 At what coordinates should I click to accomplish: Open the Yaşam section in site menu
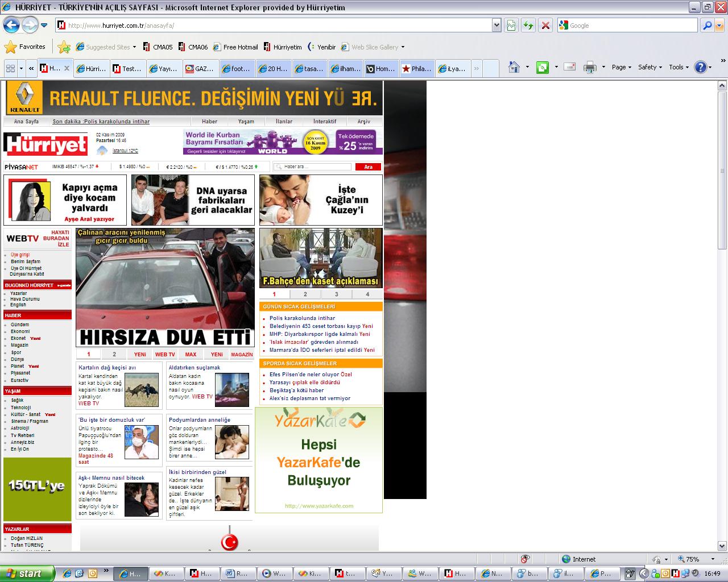pos(246,122)
